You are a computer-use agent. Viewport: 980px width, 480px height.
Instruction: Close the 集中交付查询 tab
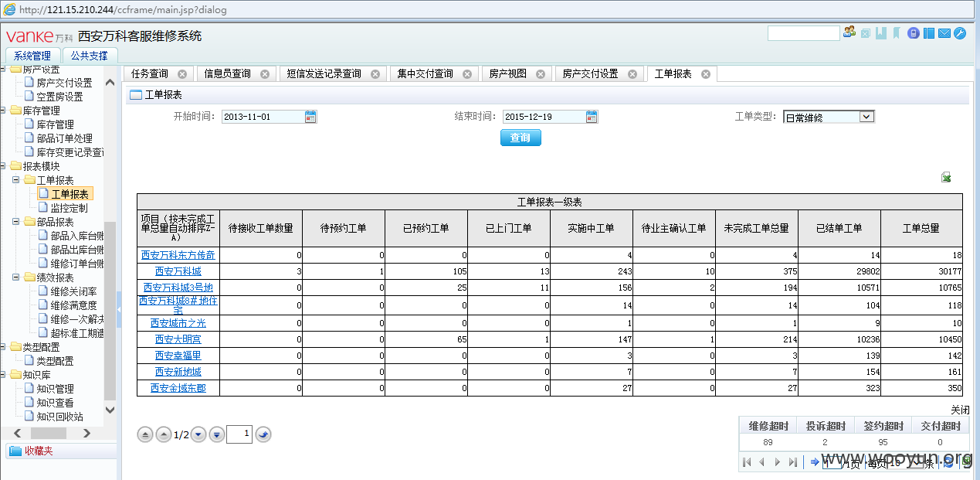[x=467, y=74]
